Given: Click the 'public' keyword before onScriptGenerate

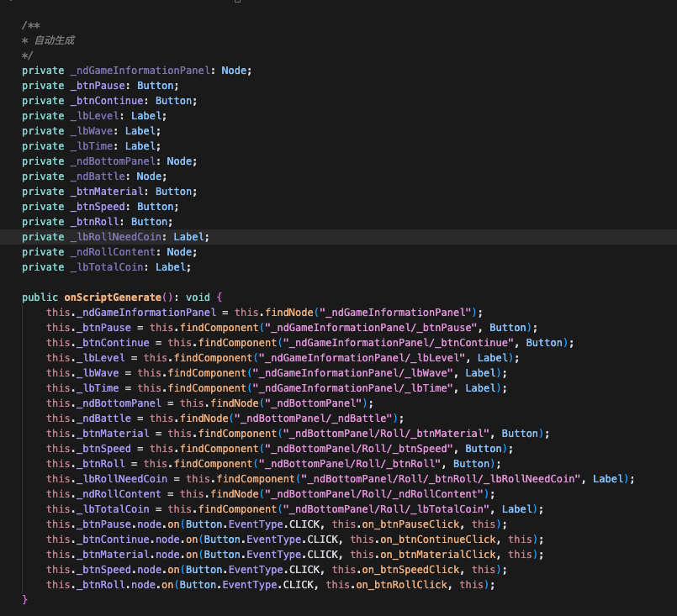Looking at the screenshot, I should pyautogui.click(x=40, y=297).
